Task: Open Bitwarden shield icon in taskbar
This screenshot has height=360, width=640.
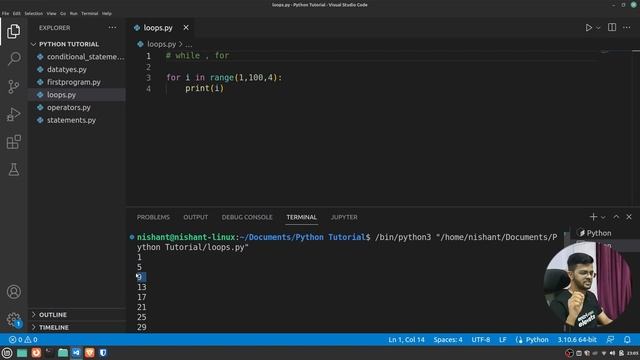Action: coord(103,353)
